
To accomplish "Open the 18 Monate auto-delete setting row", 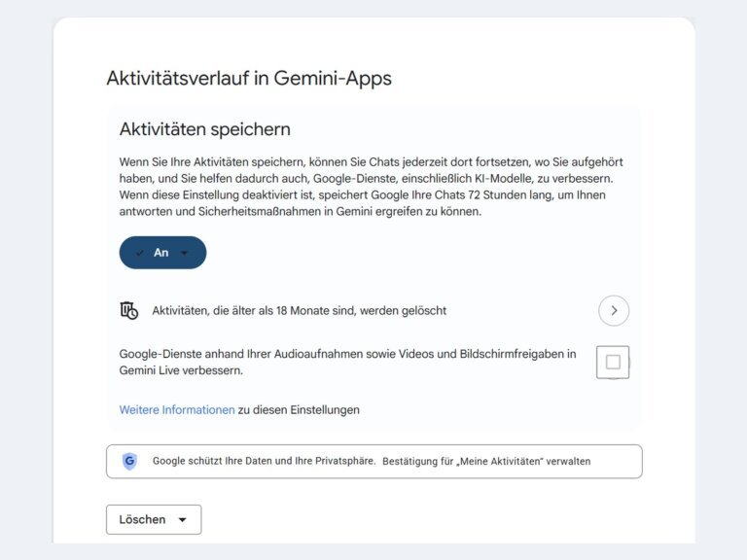I will [373, 310].
